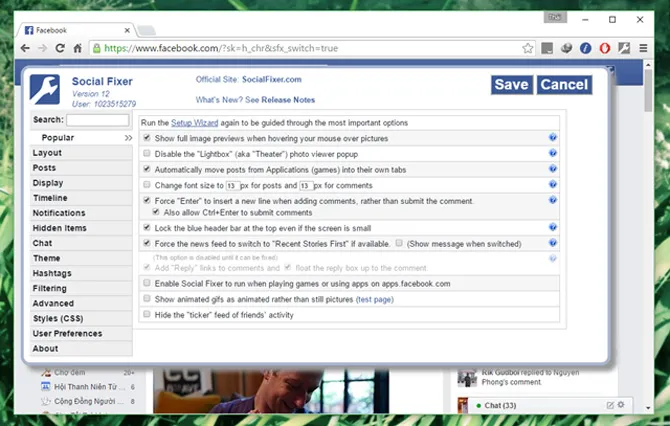Click help icon beside font size option
This screenshot has height=426, width=670.
pos(552,184)
